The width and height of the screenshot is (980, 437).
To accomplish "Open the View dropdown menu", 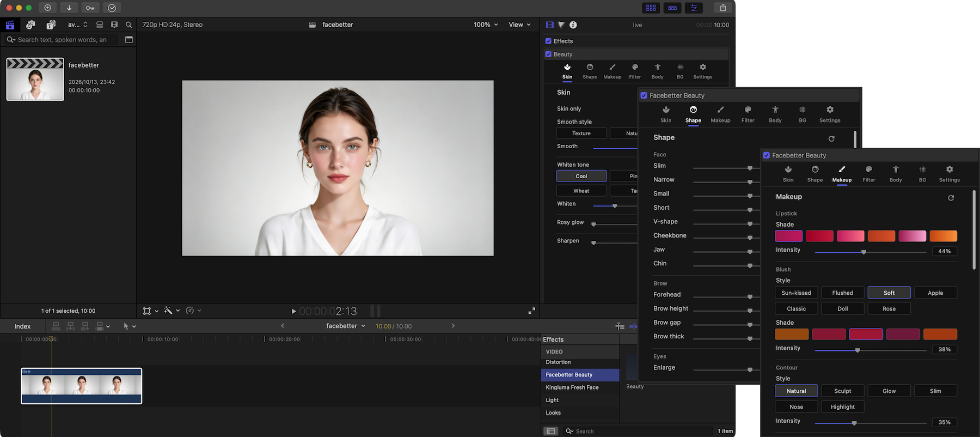I will (x=519, y=25).
